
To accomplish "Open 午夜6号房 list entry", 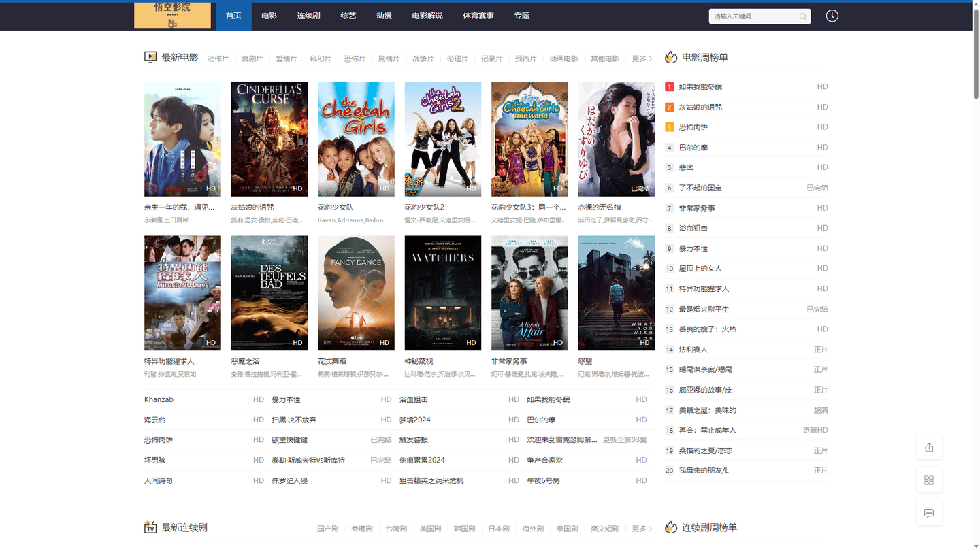I will [x=543, y=480].
